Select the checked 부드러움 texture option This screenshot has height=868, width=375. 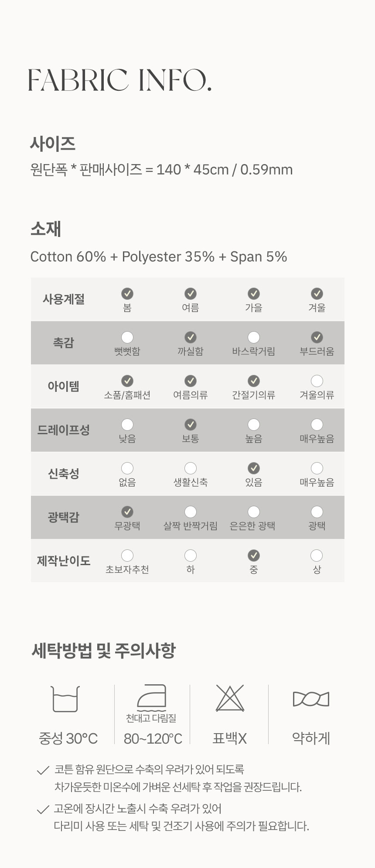pyautogui.click(x=317, y=337)
